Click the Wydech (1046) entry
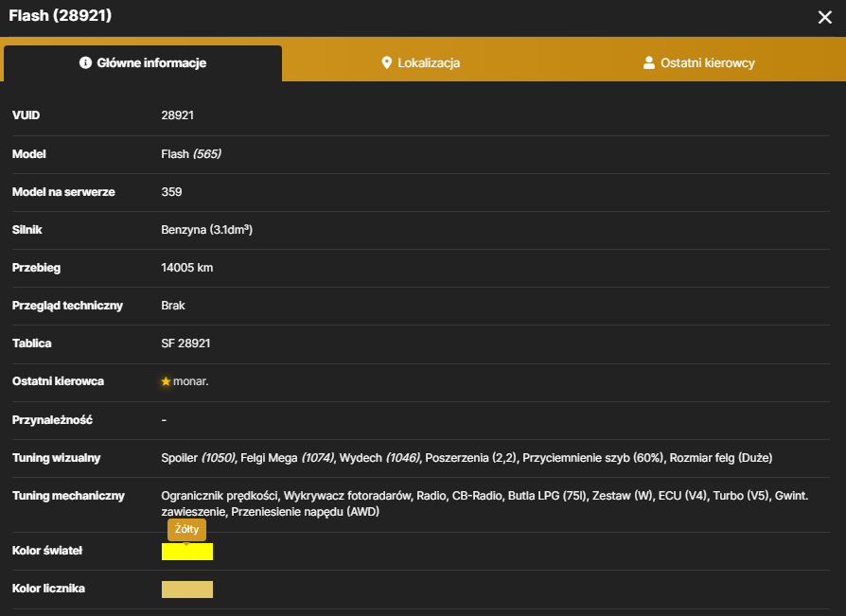The height and width of the screenshot is (616, 846). pyautogui.click(x=379, y=458)
